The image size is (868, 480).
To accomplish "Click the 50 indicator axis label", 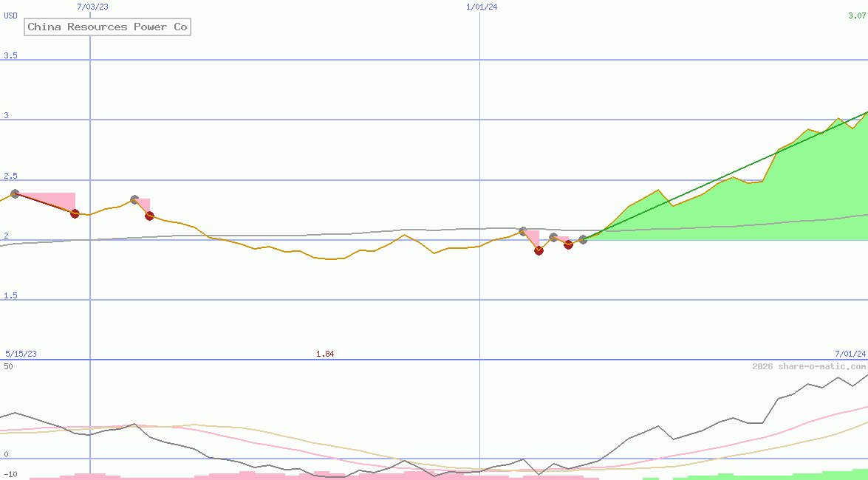I will pos(8,366).
